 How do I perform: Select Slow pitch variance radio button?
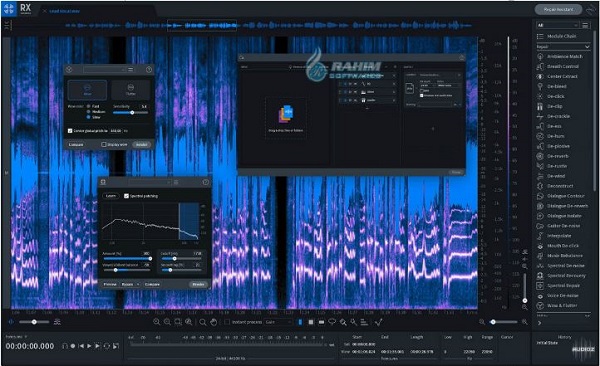(x=88, y=117)
